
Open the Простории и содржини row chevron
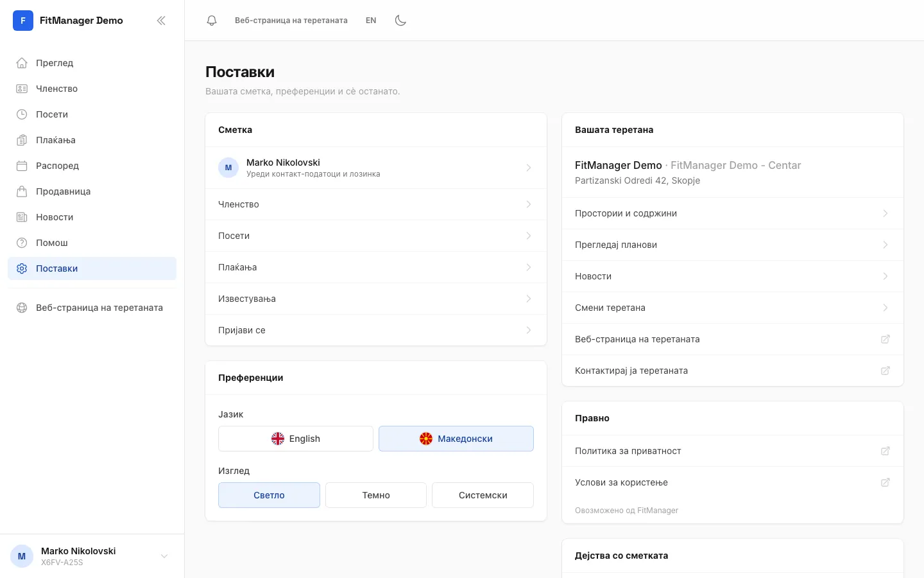(x=886, y=213)
